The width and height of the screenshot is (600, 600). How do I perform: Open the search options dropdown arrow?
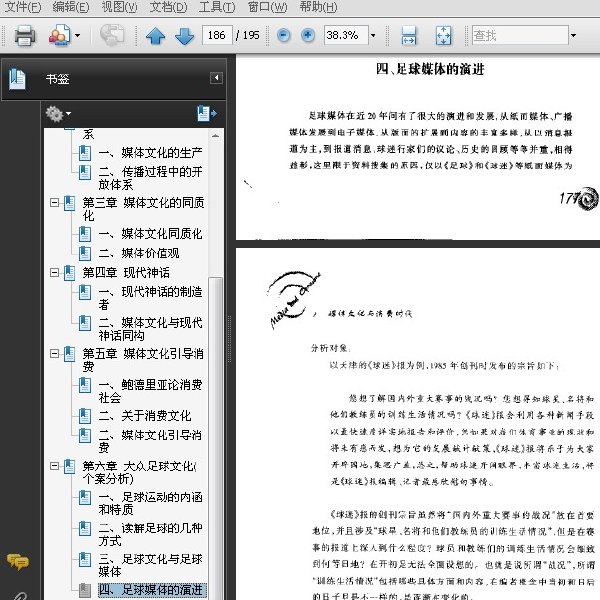click(573, 36)
